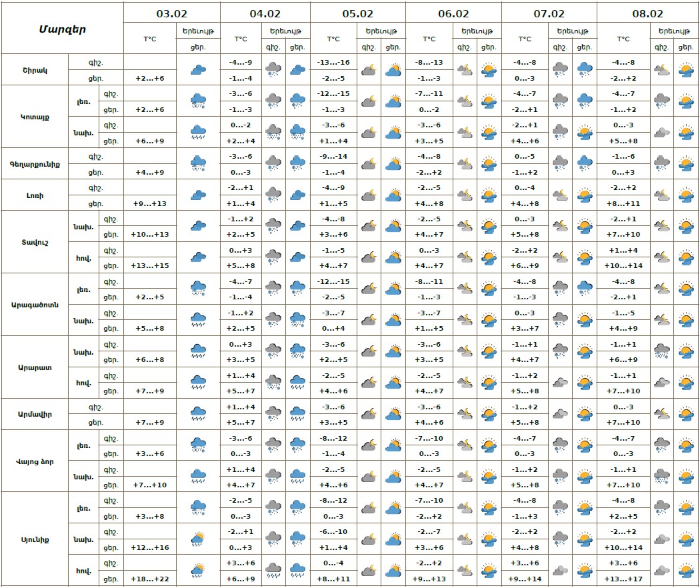
Task: Click Արմավիր rain icon under 03.02
Action: (x=198, y=415)
